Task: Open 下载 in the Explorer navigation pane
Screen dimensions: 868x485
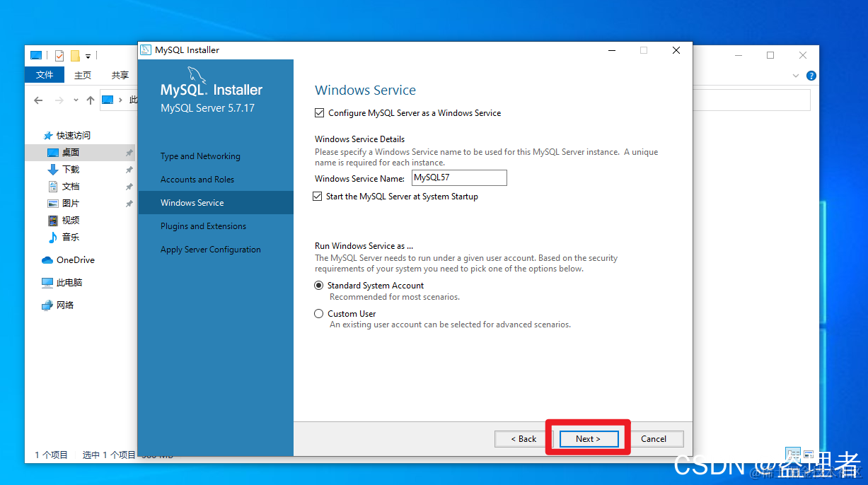Action: (x=63, y=170)
